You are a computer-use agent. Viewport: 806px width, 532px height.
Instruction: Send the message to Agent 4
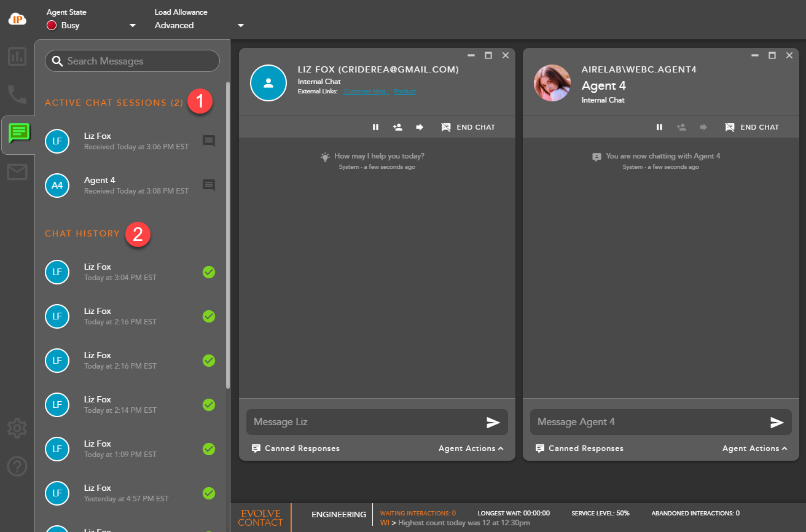coord(777,422)
